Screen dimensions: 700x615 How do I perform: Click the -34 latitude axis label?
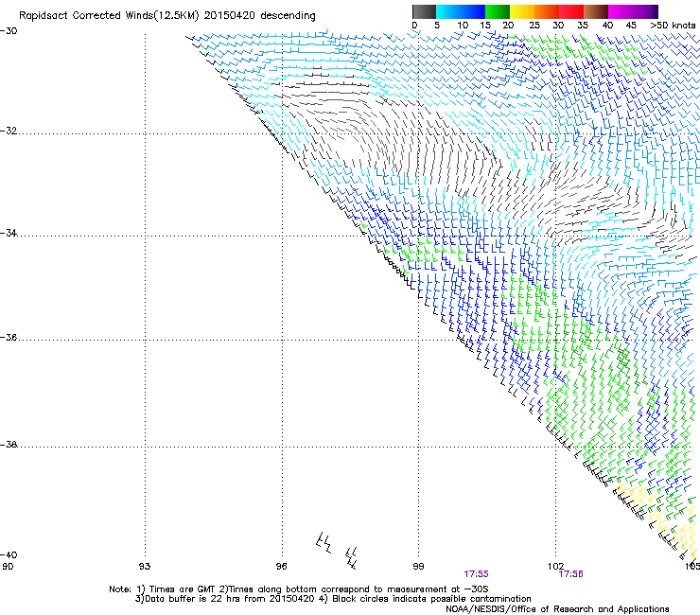[9, 233]
